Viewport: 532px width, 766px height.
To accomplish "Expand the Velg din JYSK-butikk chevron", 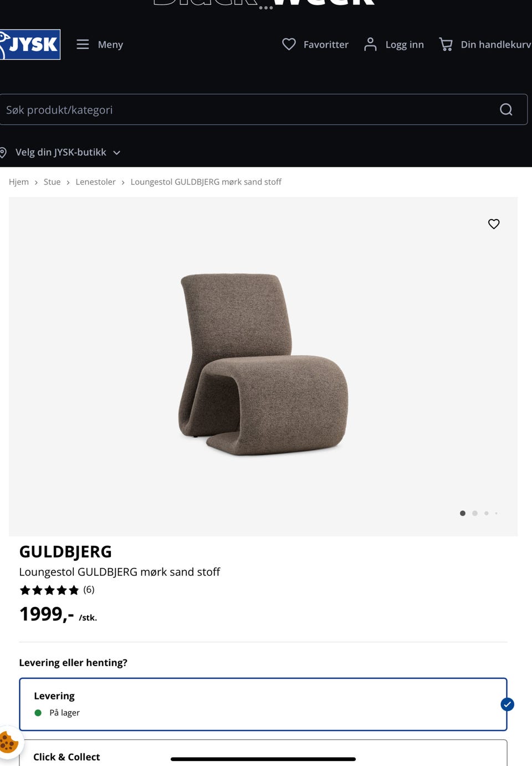I will tap(116, 152).
